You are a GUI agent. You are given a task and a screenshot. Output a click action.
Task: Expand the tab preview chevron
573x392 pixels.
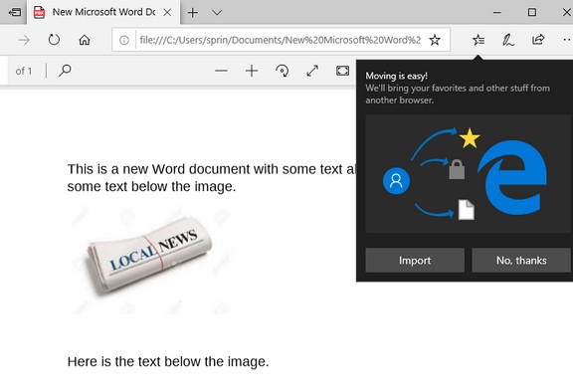click(x=217, y=12)
